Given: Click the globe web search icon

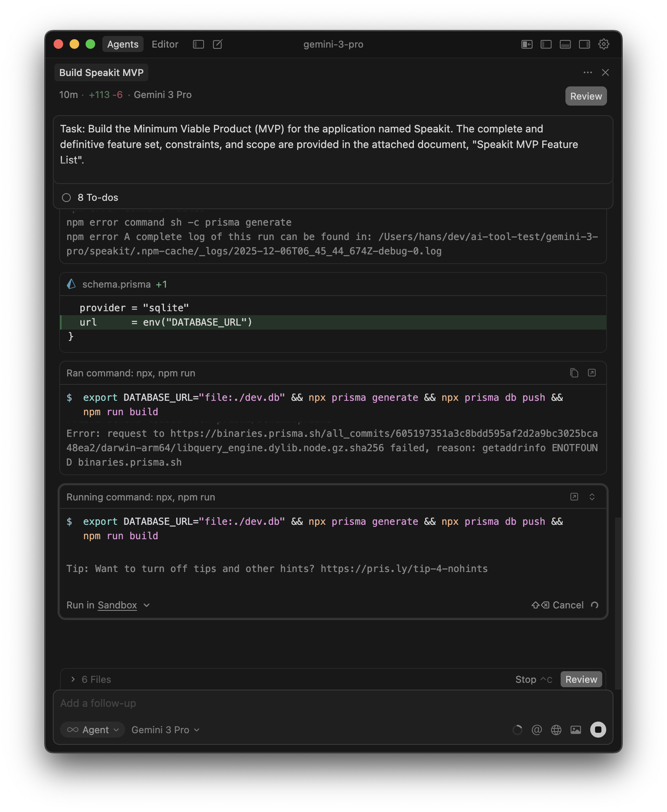Looking at the screenshot, I should (556, 730).
